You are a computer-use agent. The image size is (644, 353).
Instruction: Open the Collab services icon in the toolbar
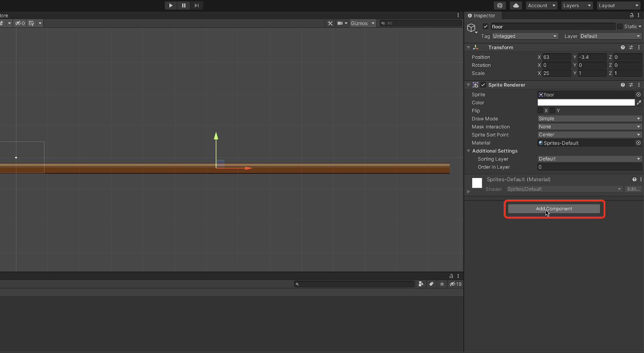coord(500,6)
